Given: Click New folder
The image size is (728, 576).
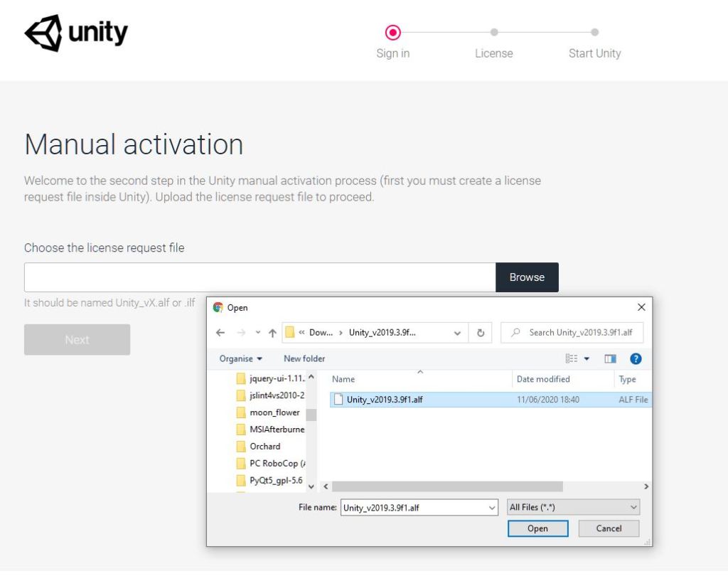Looking at the screenshot, I should (x=304, y=358).
